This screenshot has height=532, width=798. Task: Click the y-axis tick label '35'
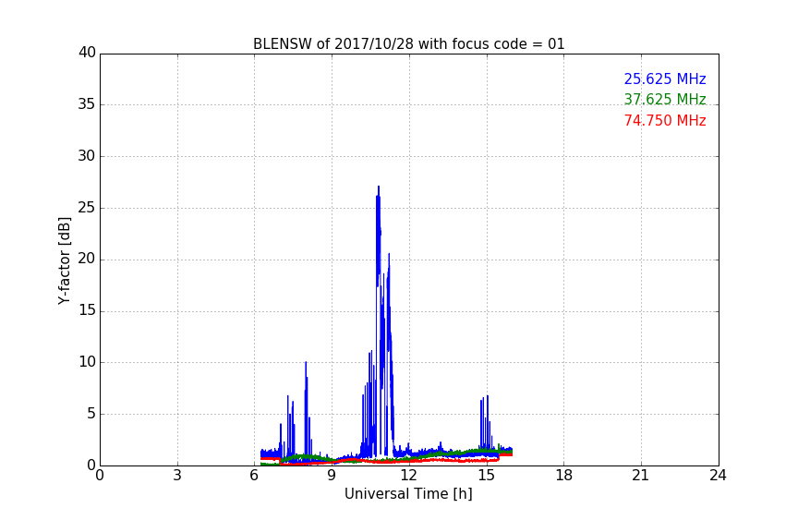[x=87, y=104]
